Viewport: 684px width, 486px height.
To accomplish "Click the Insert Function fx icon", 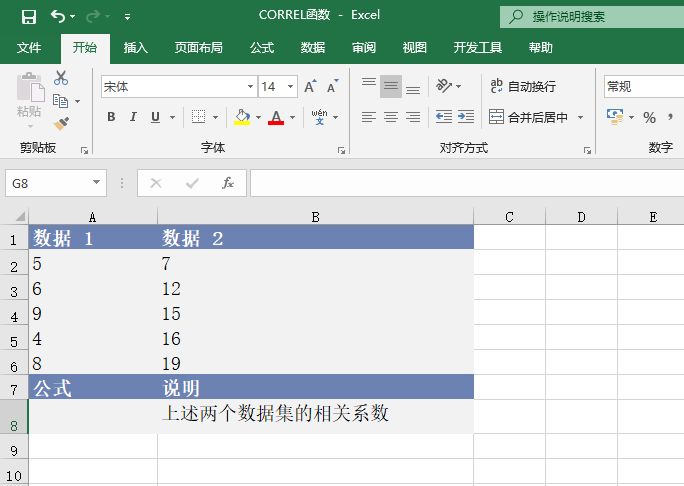I will [228, 183].
